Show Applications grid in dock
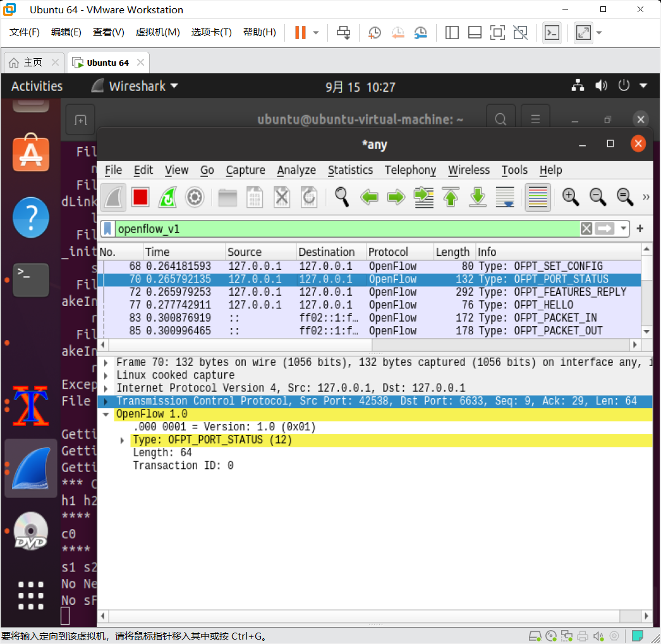This screenshot has width=661, height=644. point(31,595)
